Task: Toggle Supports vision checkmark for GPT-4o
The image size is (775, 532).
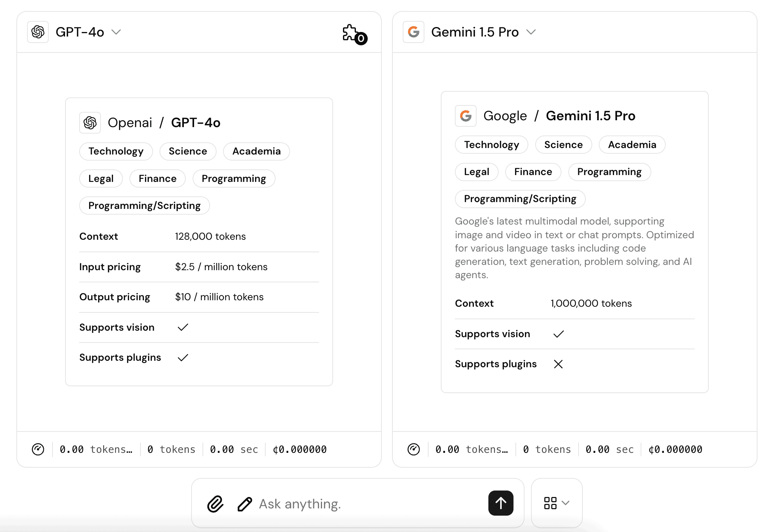Action: 182,327
